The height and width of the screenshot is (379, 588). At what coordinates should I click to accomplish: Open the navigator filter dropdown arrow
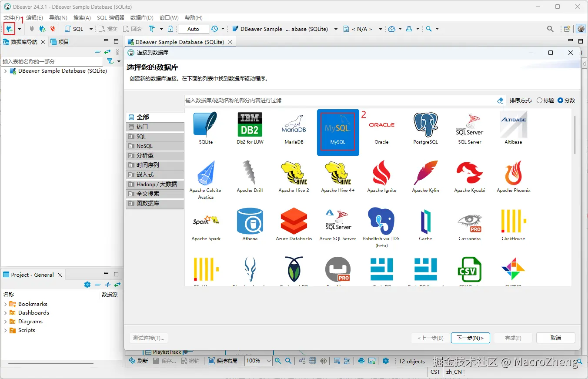tap(119, 61)
